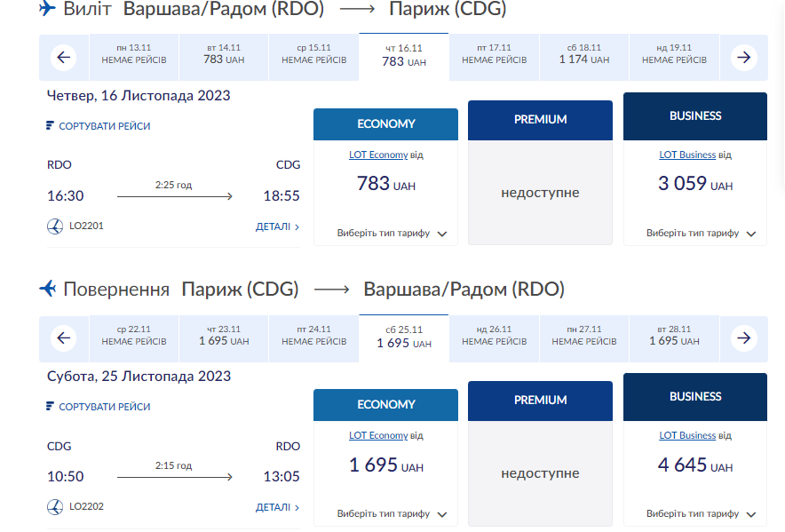Click the right arrow on departure date carousel
The image size is (785, 532).
pyautogui.click(x=744, y=57)
